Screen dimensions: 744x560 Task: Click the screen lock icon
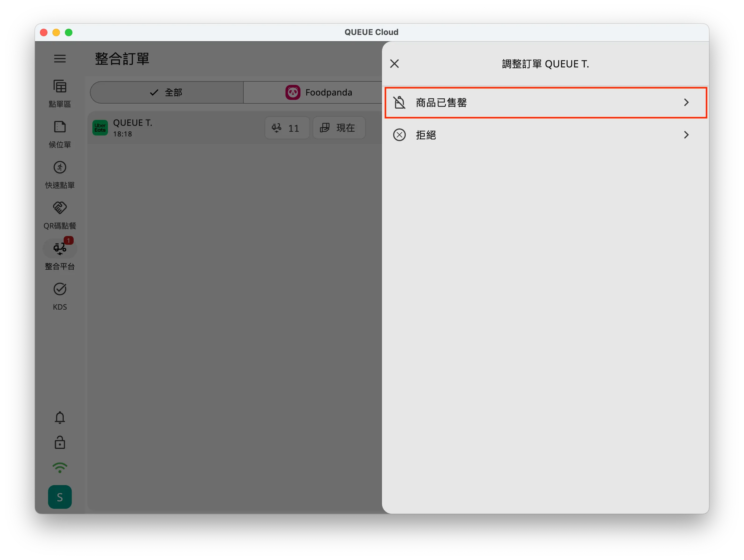click(x=60, y=443)
